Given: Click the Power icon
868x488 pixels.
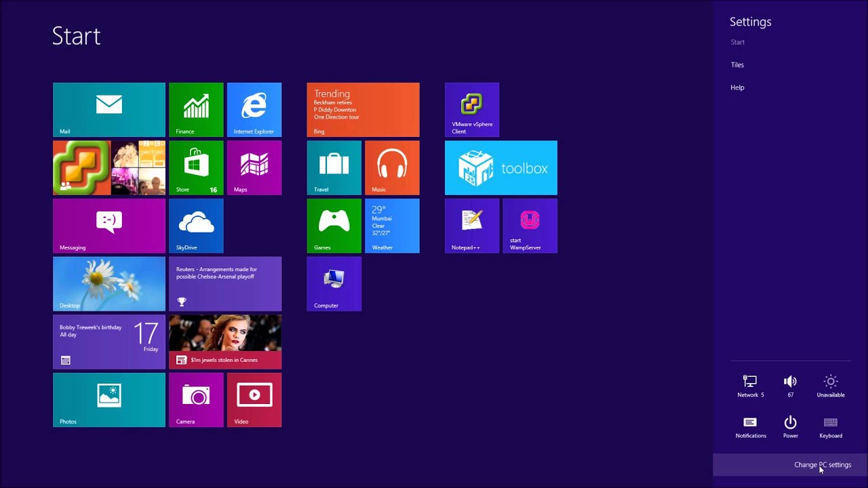Looking at the screenshot, I should pos(791,428).
